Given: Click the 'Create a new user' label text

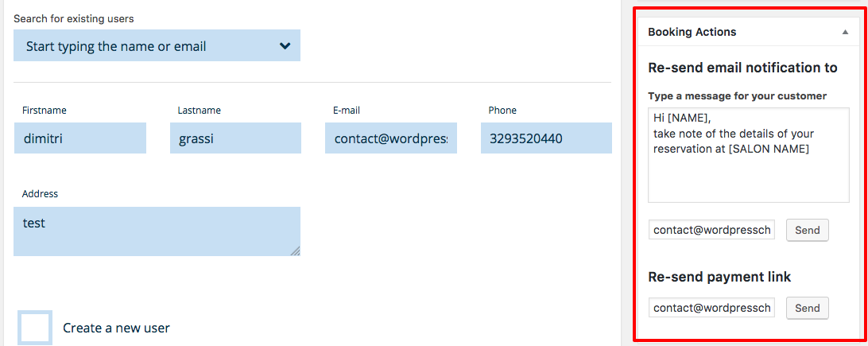Looking at the screenshot, I should coord(116,328).
